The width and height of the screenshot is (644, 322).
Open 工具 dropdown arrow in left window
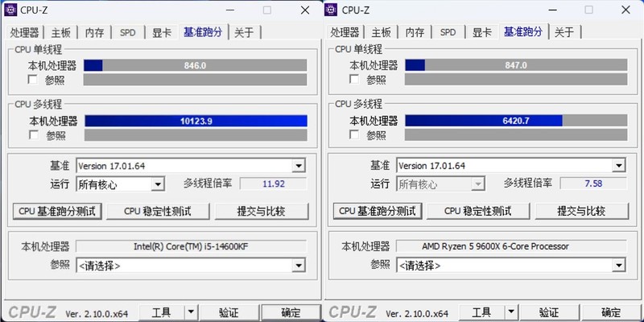191,312
